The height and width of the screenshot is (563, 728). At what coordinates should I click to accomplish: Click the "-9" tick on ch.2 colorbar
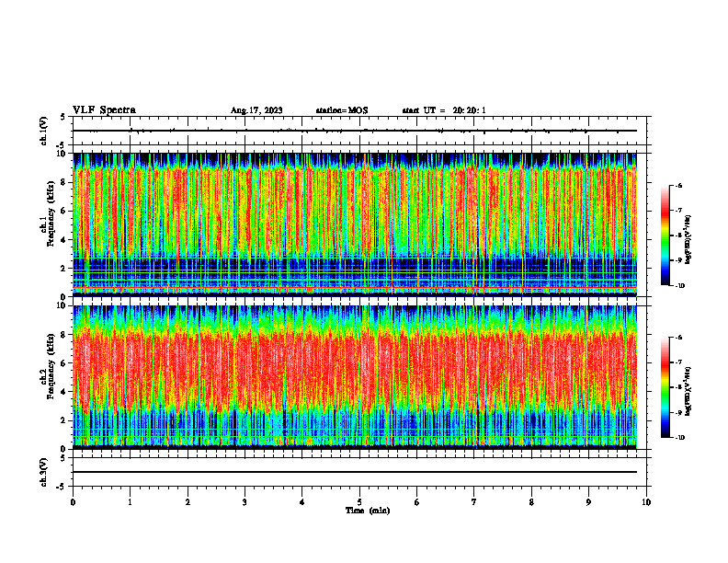(678, 412)
